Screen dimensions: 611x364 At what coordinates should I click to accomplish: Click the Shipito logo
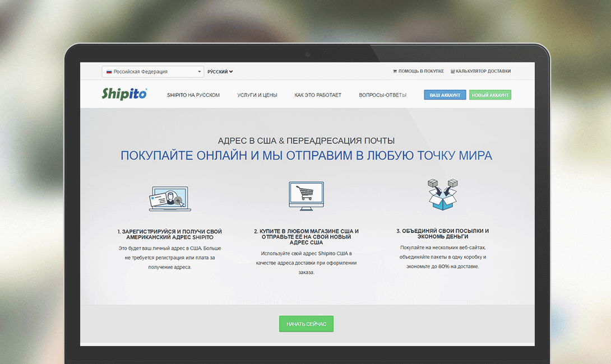124,94
